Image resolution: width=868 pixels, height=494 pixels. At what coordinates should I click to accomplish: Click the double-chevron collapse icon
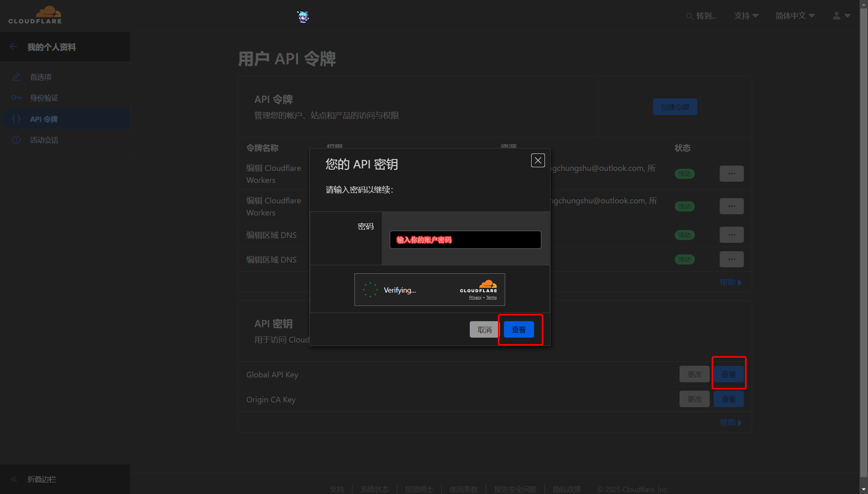[14, 479]
